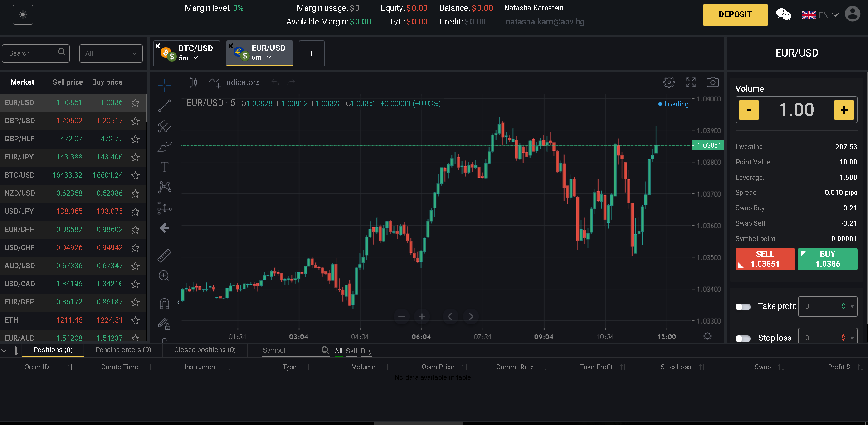This screenshot has width=868, height=425.
Task: Open the All instruments filter dropdown
Action: point(111,53)
